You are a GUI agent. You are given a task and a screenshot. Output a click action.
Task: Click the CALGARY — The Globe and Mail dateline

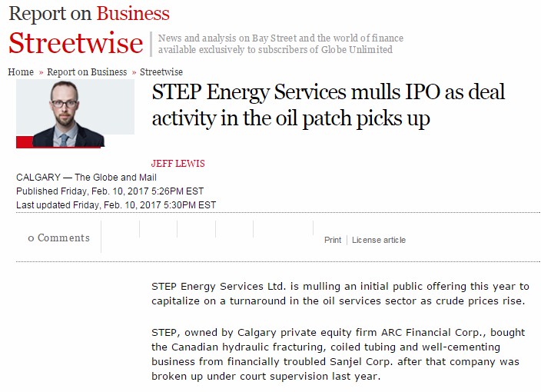[86, 178]
